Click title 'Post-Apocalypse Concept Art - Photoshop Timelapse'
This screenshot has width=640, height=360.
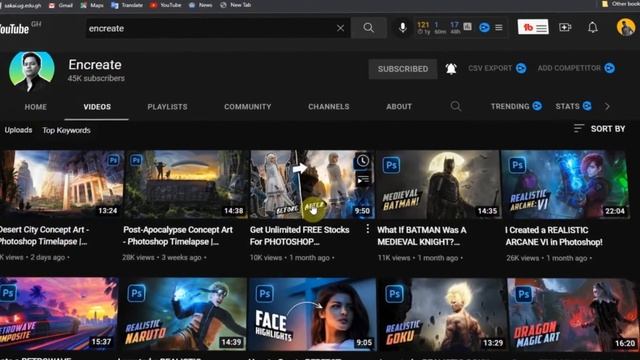click(x=178, y=236)
